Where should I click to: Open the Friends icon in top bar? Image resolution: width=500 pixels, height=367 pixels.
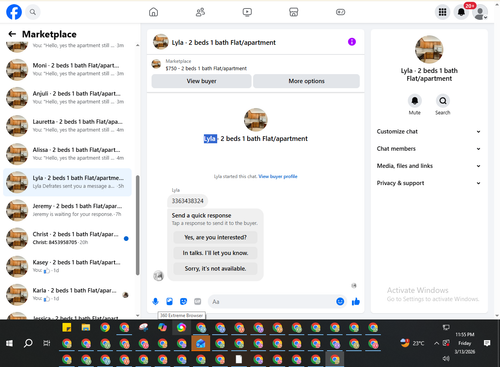(x=200, y=12)
